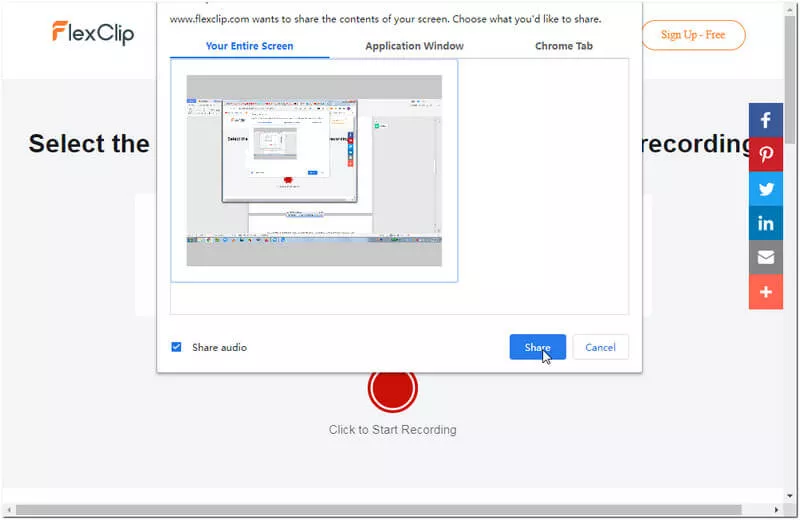
Task: Click the red record button
Action: (x=392, y=388)
